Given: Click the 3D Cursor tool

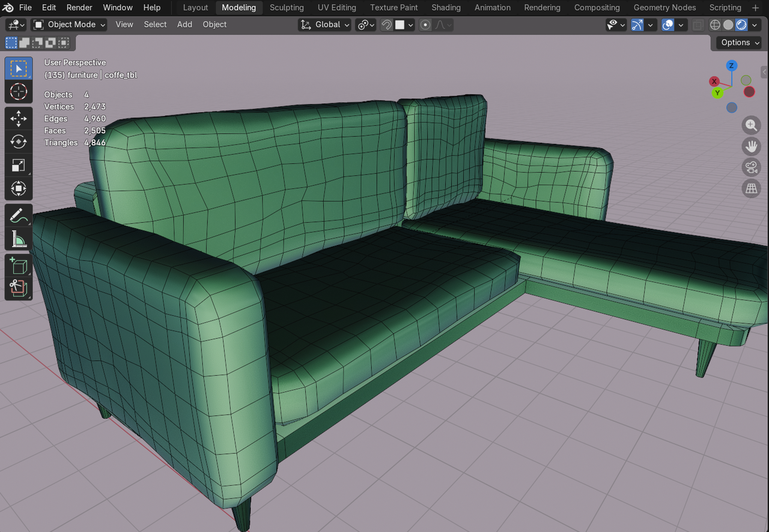Looking at the screenshot, I should 19,91.
